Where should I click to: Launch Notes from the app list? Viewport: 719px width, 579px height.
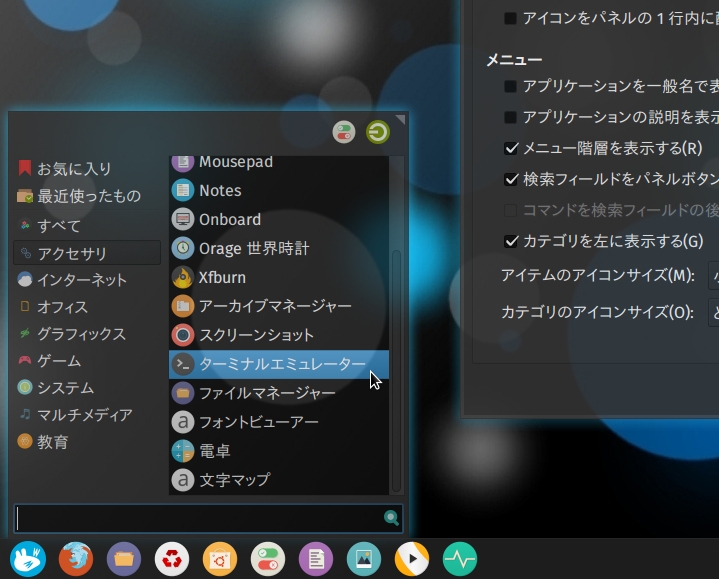(279, 190)
